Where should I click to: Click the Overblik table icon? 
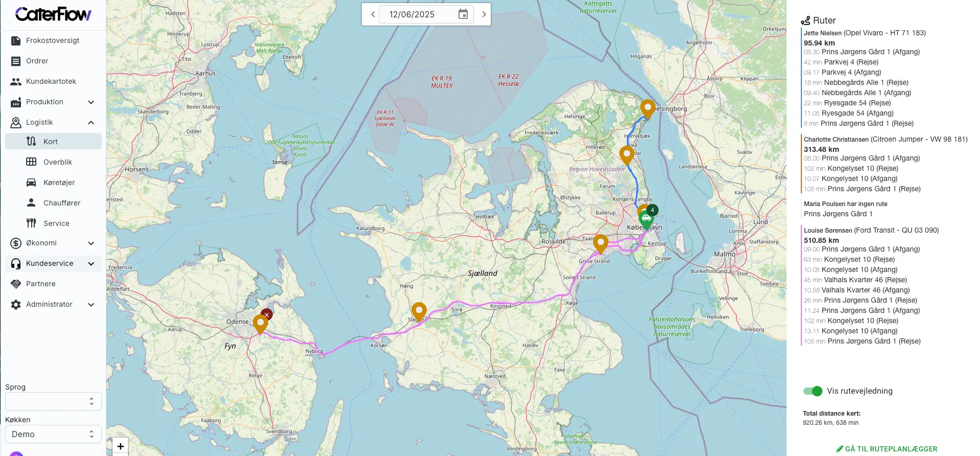31,162
